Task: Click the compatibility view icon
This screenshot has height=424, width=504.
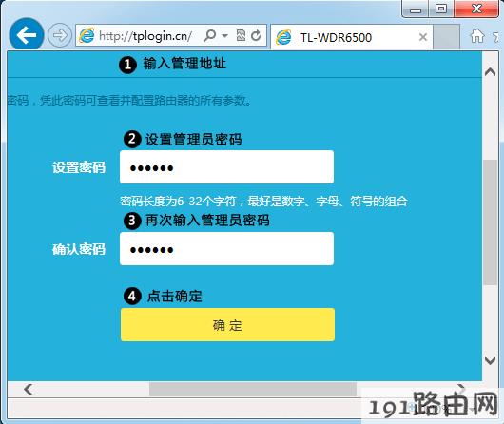Action: point(241,35)
